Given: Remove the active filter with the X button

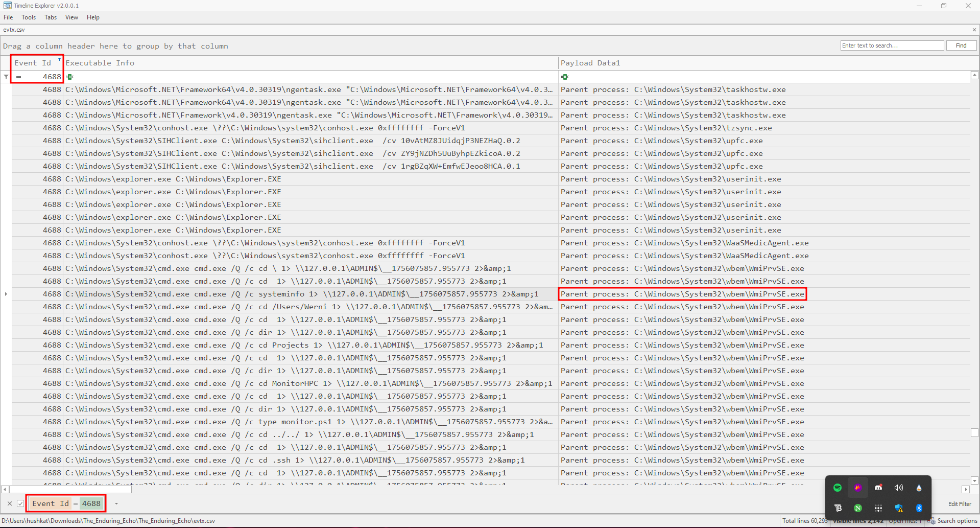Looking at the screenshot, I should pos(9,503).
